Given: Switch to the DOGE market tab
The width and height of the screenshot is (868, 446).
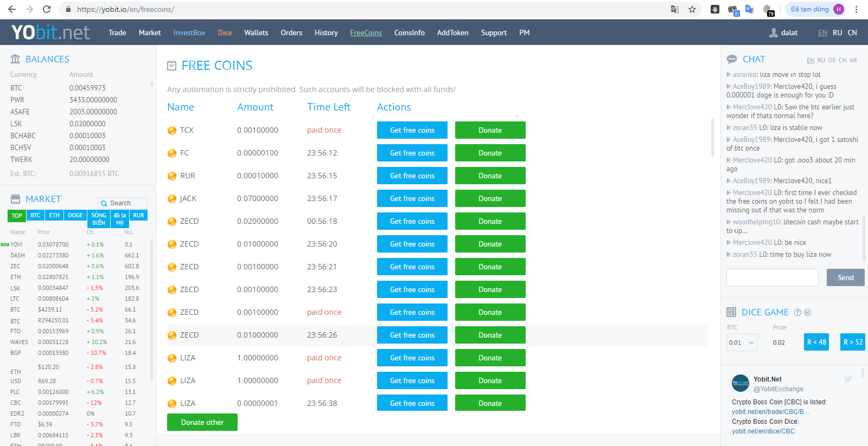Looking at the screenshot, I should pos(75,215).
